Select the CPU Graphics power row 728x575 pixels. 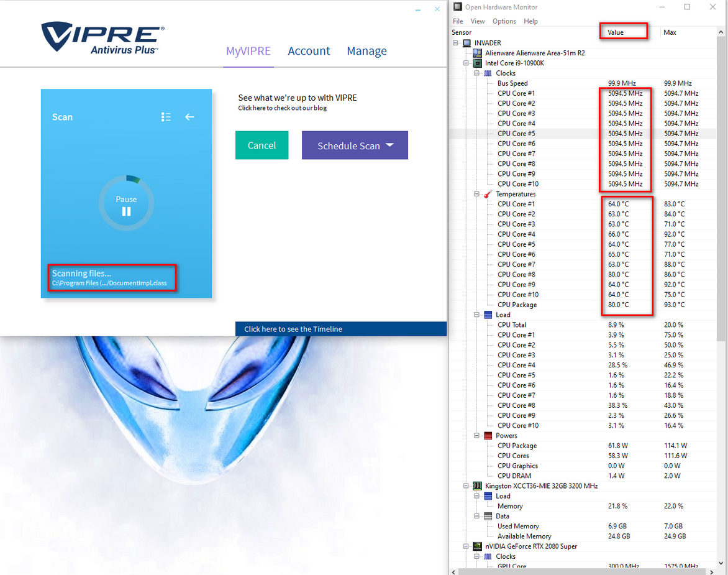pyautogui.click(x=583, y=466)
